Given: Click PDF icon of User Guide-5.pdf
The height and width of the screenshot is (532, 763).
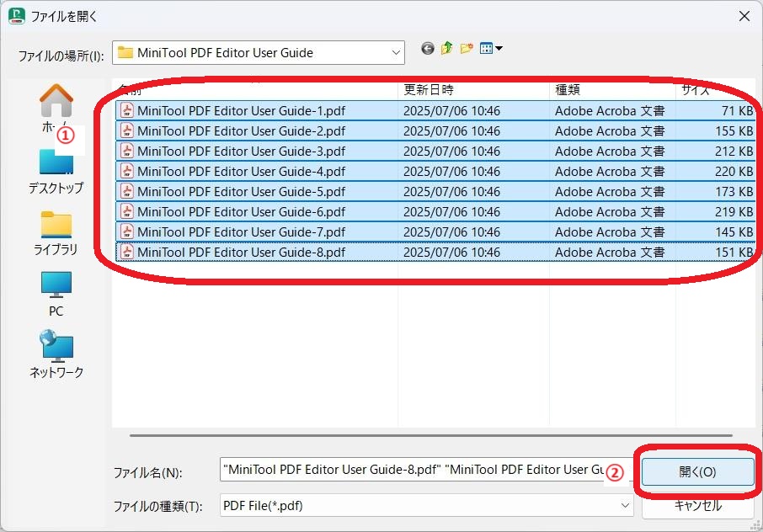Looking at the screenshot, I should coord(127,191).
